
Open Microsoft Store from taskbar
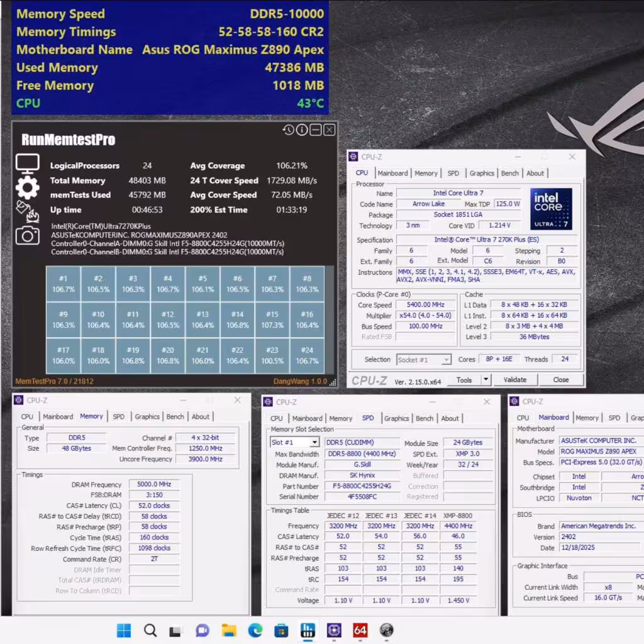pos(281,630)
